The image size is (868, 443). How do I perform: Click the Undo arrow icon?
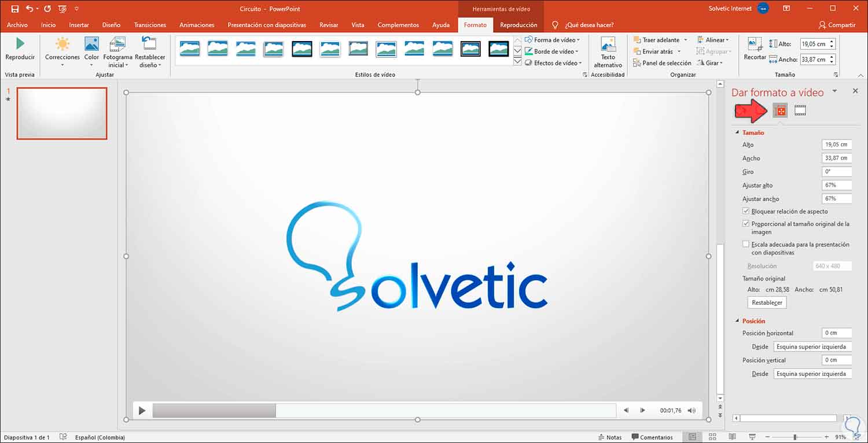click(x=30, y=9)
